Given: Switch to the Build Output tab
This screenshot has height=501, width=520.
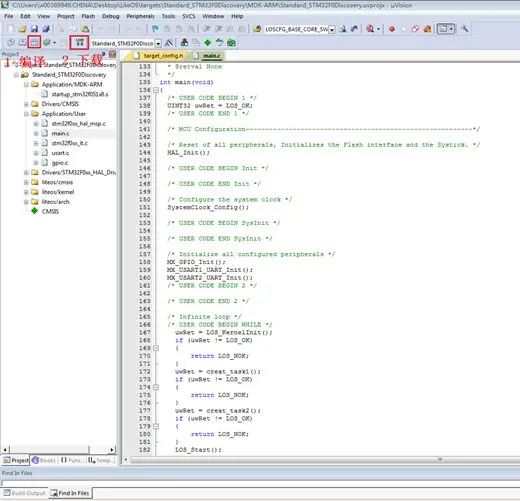Looking at the screenshot, I should coord(24,493).
